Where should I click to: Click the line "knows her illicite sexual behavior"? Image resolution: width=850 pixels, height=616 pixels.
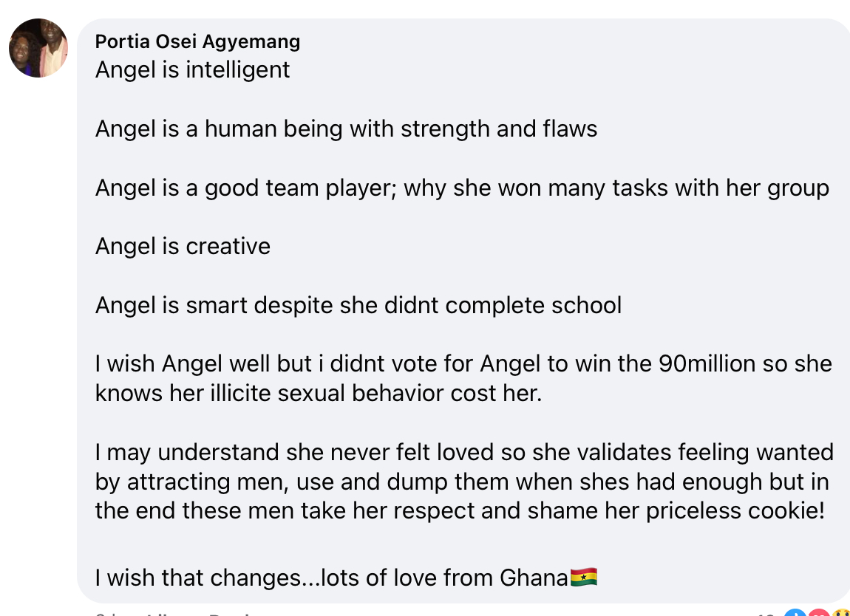point(318,393)
